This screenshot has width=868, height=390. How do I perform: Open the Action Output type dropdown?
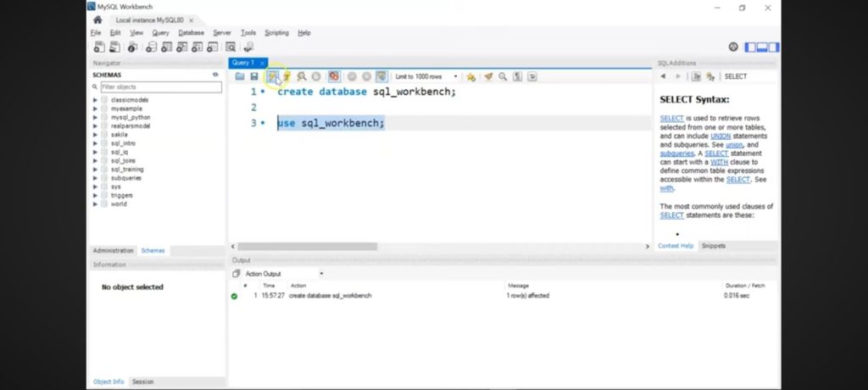(x=279, y=274)
